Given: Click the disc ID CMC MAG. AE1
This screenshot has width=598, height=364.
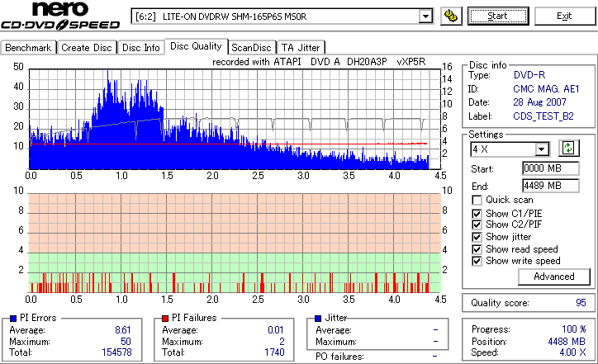Looking at the screenshot, I should tap(546, 89).
